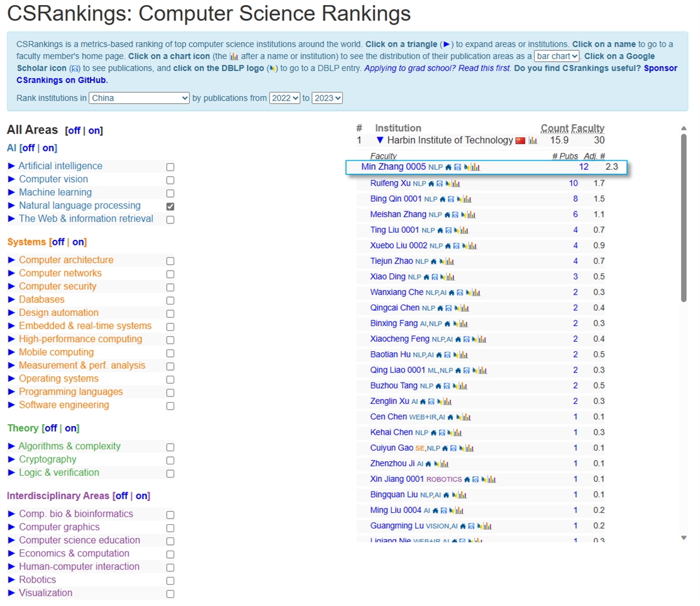Click the DBLP logo for Min Zhang 0005
This screenshot has height=606, width=700.
click(x=467, y=167)
